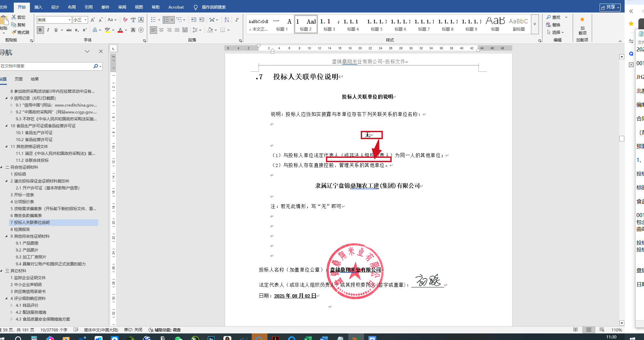Toggle italic formatting

pos(48,30)
